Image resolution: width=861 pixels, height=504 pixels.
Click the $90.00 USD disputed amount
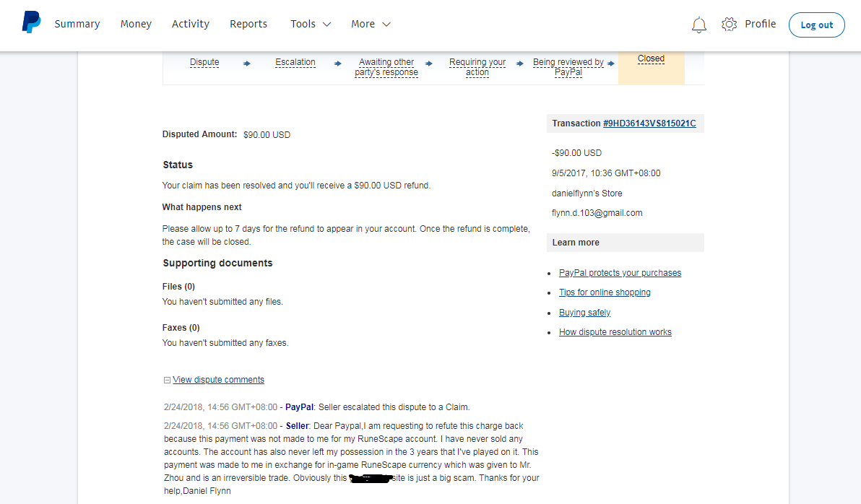[x=267, y=135]
